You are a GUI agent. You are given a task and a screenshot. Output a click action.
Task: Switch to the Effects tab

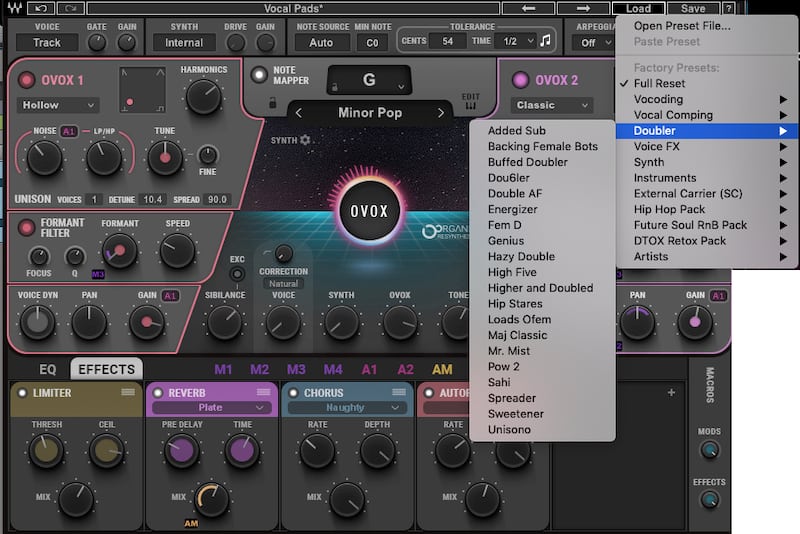pyautogui.click(x=106, y=369)
